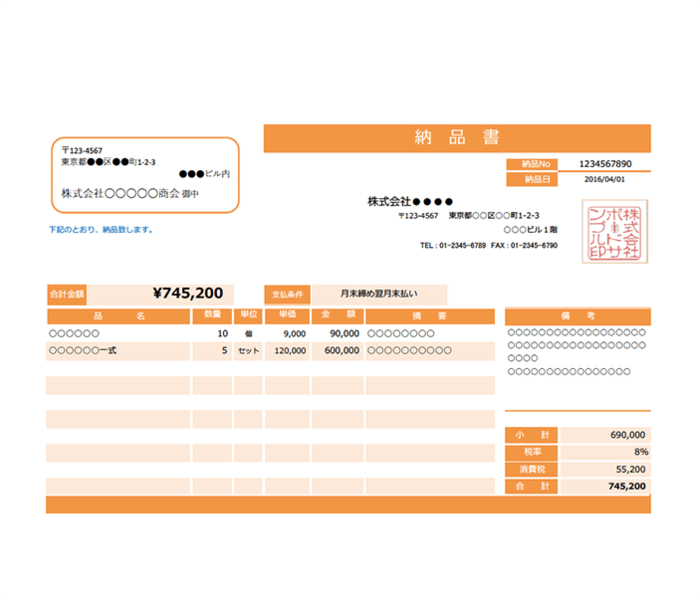Image resolution: width=697 pixels, height=600 pixels.
Task: Click the 合計 label in summary table
Action: coord(532,486)
